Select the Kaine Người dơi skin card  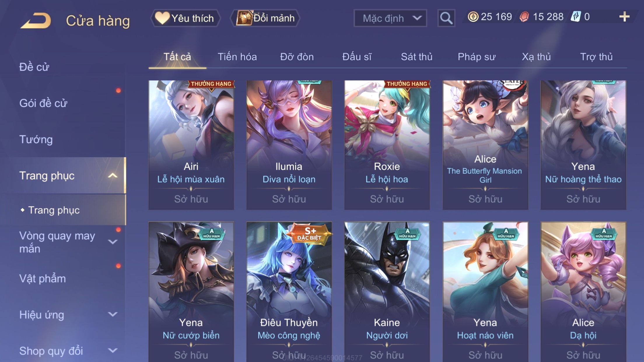387,292
